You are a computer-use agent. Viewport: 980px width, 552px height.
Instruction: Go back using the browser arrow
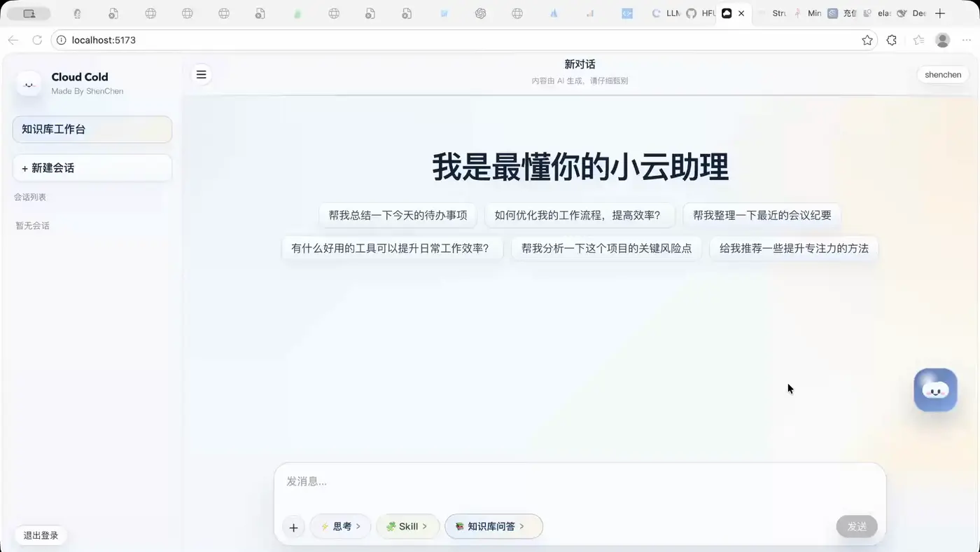tap(13, 40)
